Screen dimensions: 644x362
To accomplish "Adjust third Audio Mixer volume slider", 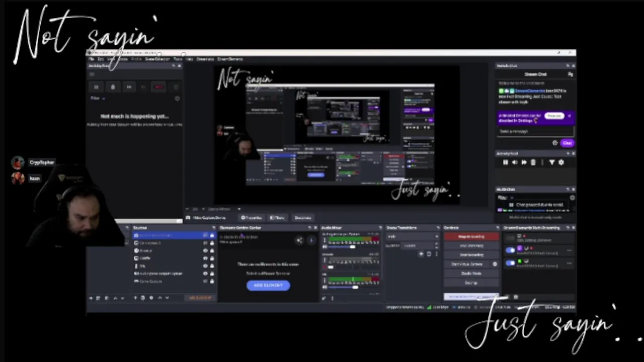I will [353, 287].
